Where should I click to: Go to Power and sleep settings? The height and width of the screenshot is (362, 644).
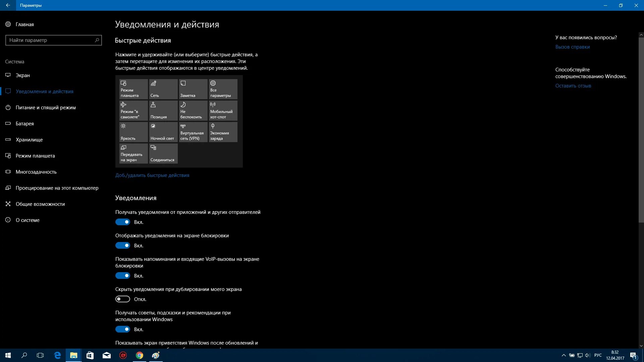pyautogui.click(x=46, y=108)
